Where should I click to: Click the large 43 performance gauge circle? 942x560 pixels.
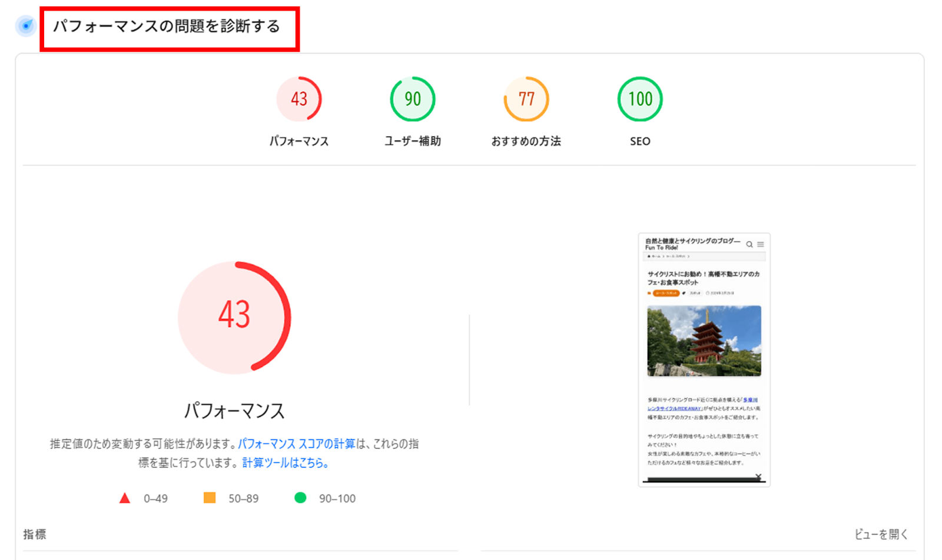point(234,317)
